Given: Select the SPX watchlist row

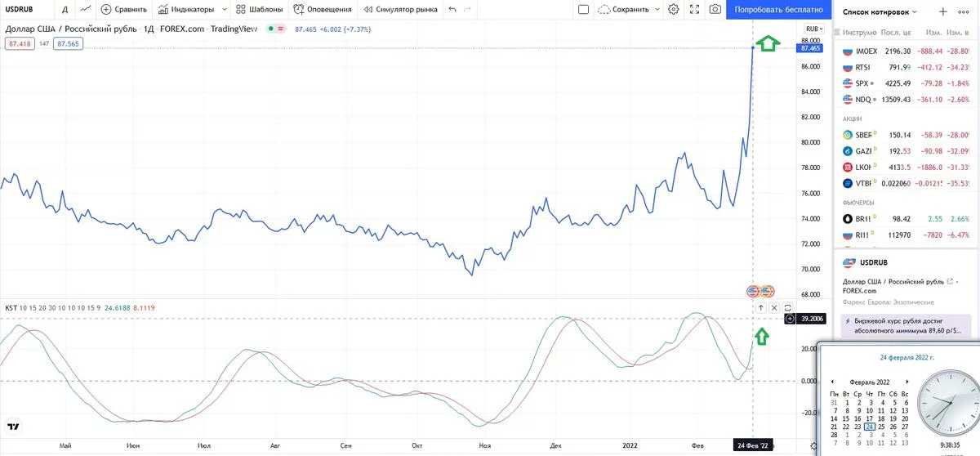Looking at the screenshot, I should pos(906,83).
